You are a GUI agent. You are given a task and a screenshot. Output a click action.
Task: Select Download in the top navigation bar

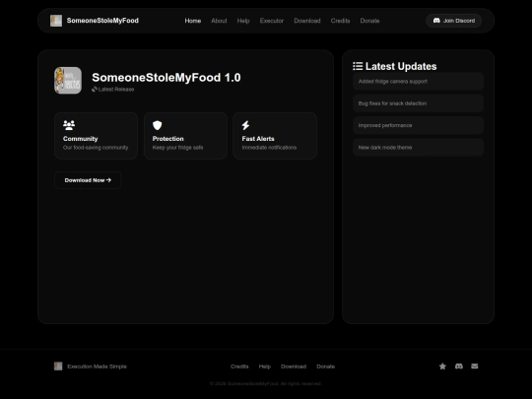[307, 21]
